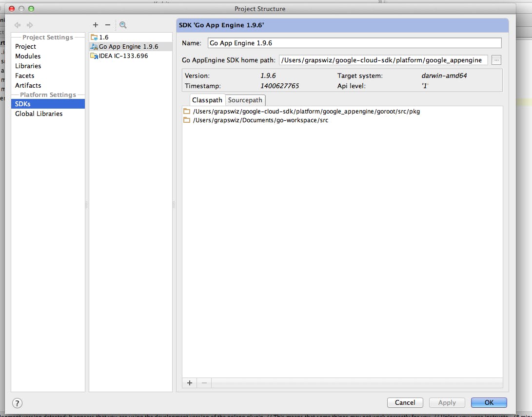Go forward using the right arrow icon
This screenshot has width=532, height=417.
coord(30,25)
